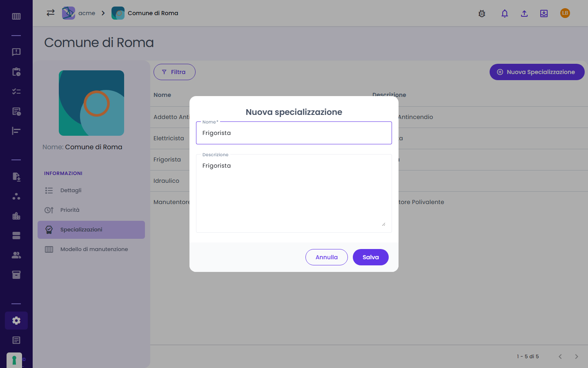588x368 pixels.
Task: Focus the Nome input field
Action: 294,133
